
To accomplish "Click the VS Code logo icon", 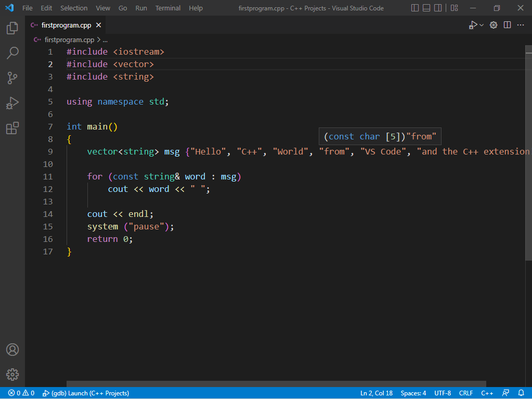I will (x=9, y=8).
